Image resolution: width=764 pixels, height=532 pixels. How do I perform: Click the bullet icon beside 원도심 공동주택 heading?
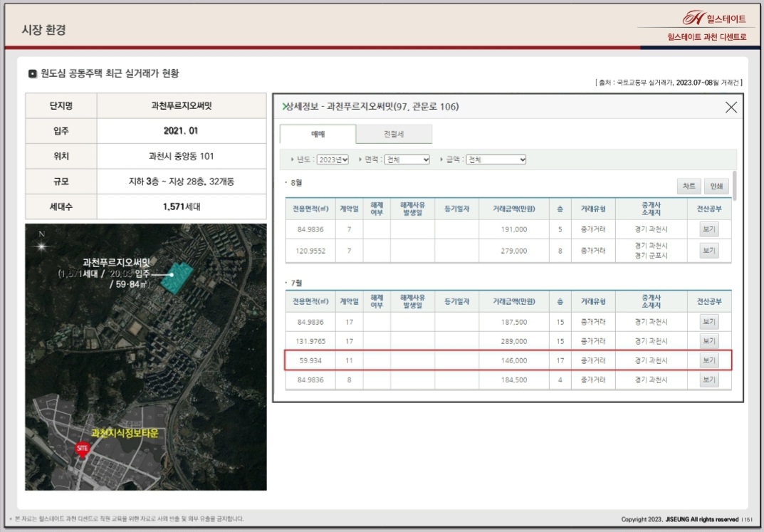pyautogui.click(x=33, y=73)
